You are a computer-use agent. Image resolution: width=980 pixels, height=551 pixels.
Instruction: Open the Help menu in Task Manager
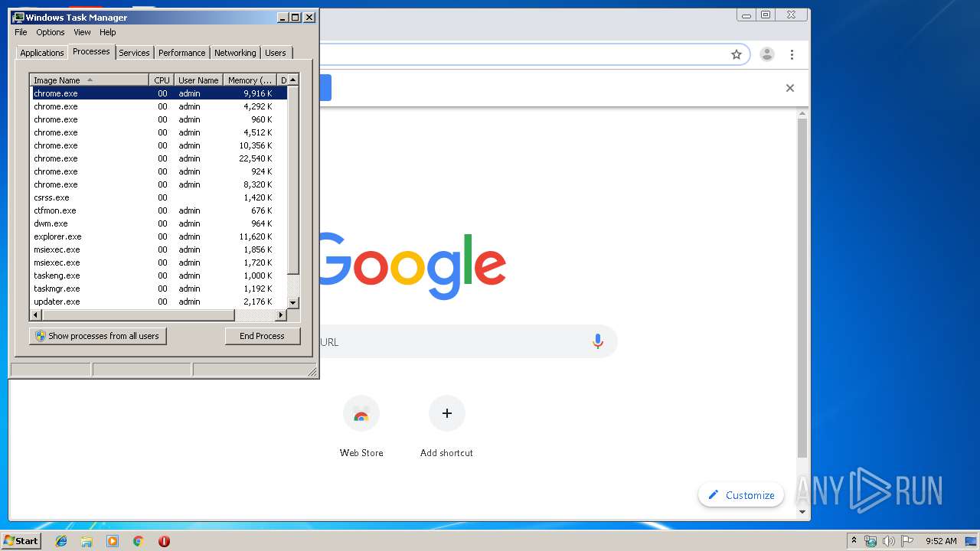click(108, 32)
